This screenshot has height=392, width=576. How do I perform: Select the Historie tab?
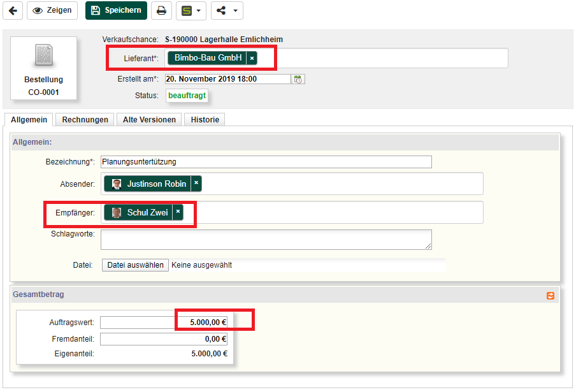tap(205, 119)
